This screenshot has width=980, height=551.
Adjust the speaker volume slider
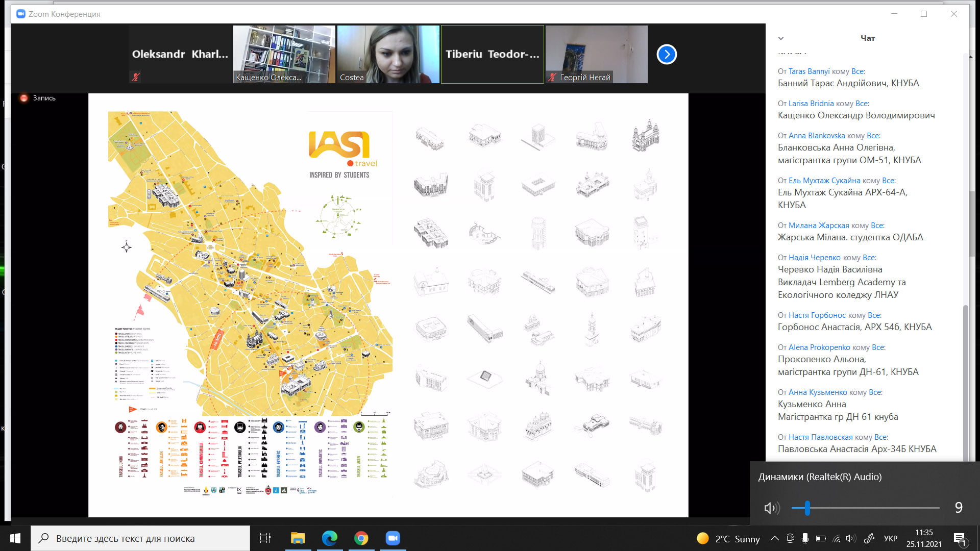click(865, 508)
